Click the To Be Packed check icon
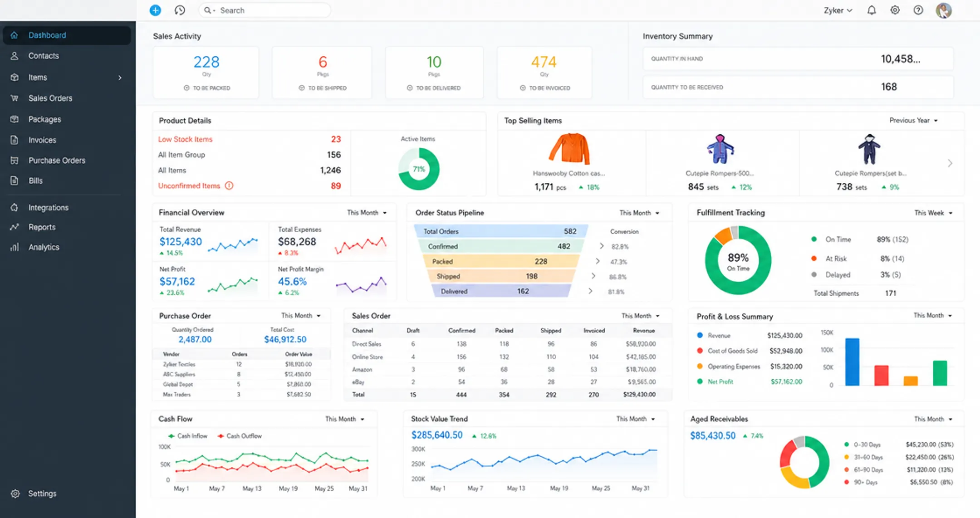Screen dimensions: 980x518 (186, 88)
